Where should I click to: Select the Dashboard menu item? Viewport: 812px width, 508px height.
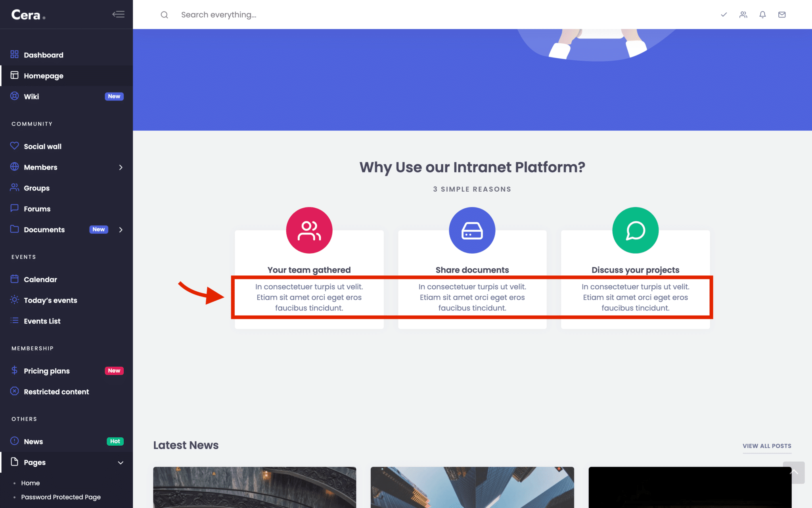click(x=44, y=55)
